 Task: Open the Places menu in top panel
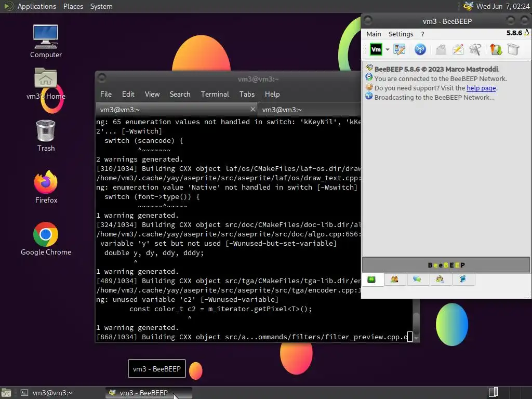pos(73,6)
